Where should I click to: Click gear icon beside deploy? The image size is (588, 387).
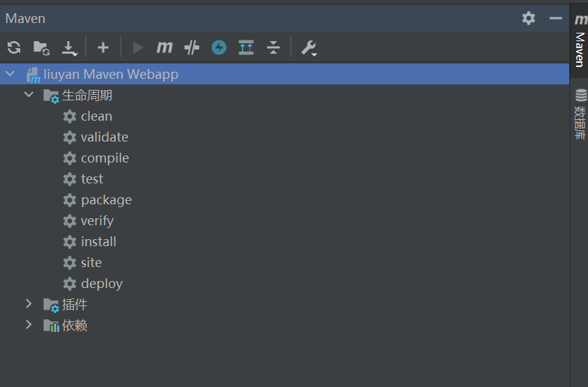click(70, 284)
